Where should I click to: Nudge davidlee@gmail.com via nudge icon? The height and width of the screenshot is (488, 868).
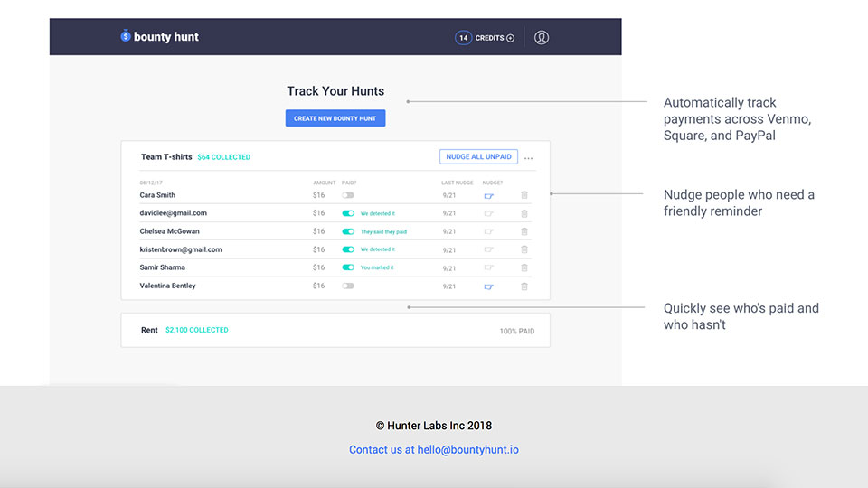pyautogui.click(x=489, y=213)
